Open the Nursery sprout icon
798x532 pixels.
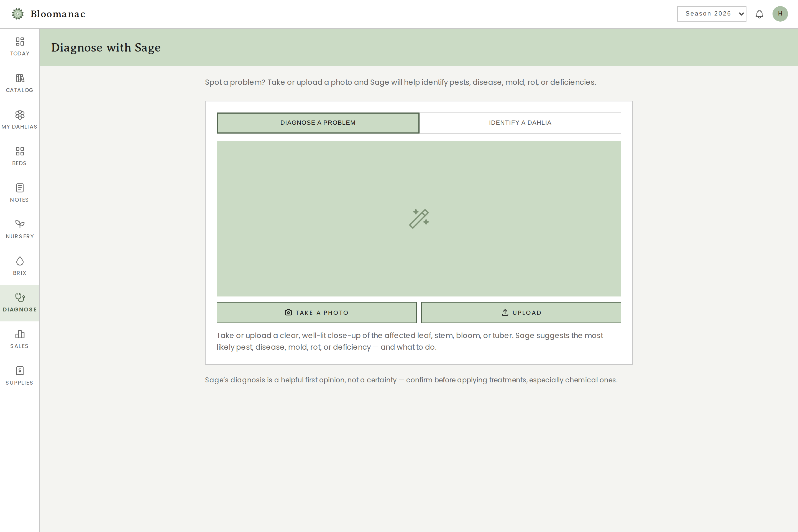(x=20, y=224)
